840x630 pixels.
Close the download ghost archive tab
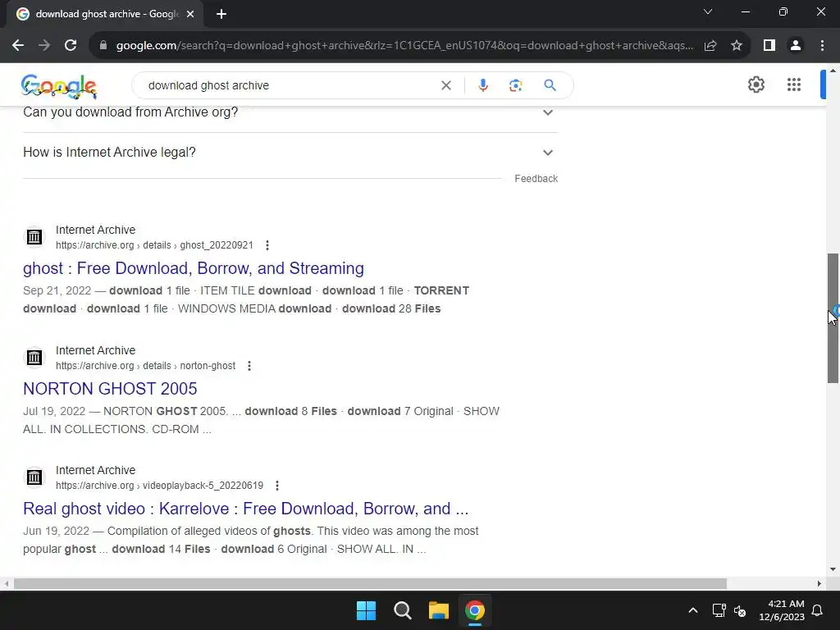coord(190,14)
